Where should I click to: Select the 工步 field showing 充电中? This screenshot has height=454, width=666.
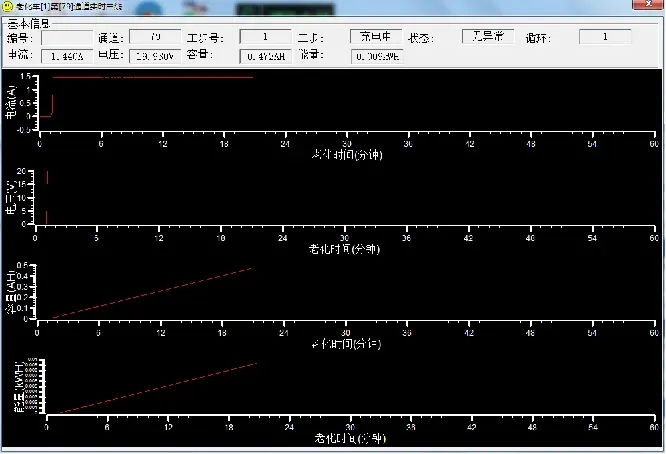[x=376, y=37]
